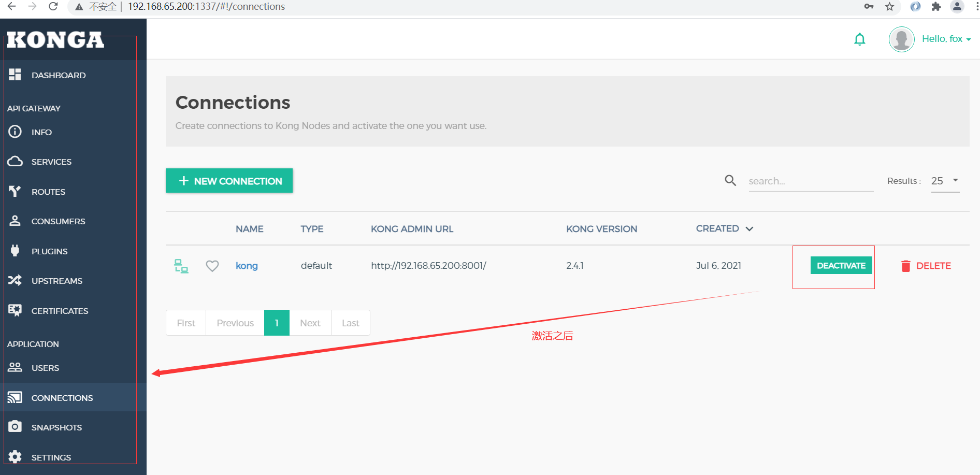Bookmark this page with star icon
This screenshot has width=980, height=475.
click(889, 6)
